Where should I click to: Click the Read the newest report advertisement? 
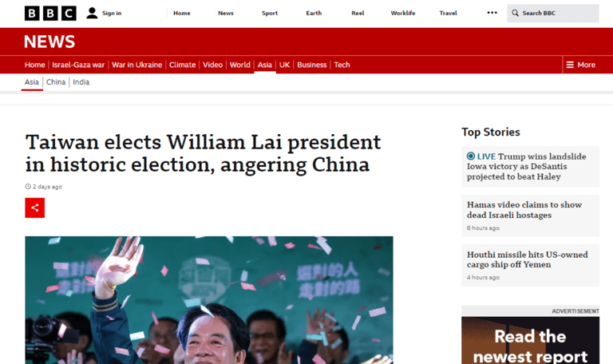530,340
